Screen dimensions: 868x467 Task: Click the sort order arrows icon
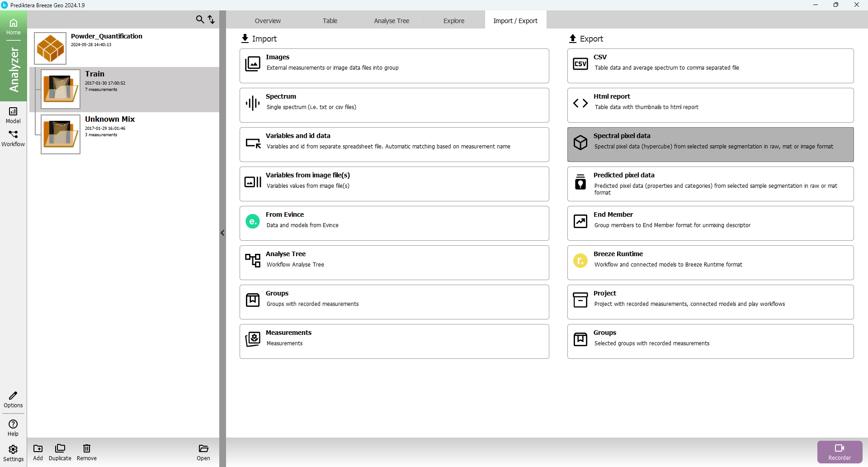[211, 19]
